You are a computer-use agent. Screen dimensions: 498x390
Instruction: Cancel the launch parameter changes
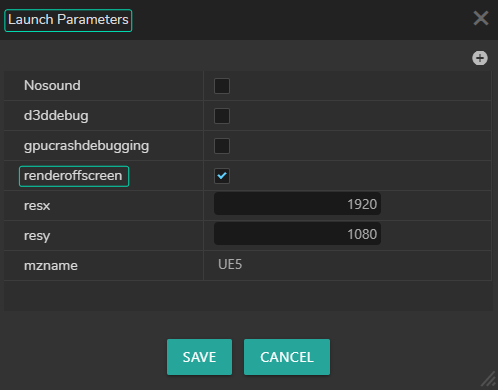287,357
